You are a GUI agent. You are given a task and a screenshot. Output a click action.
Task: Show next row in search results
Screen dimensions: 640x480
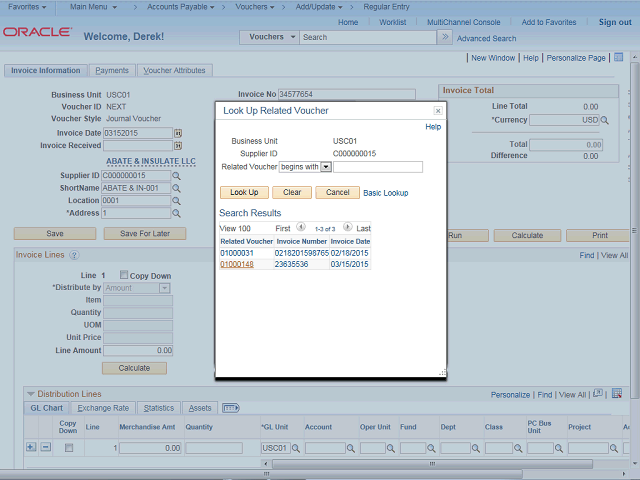click(x=348, y=227)
